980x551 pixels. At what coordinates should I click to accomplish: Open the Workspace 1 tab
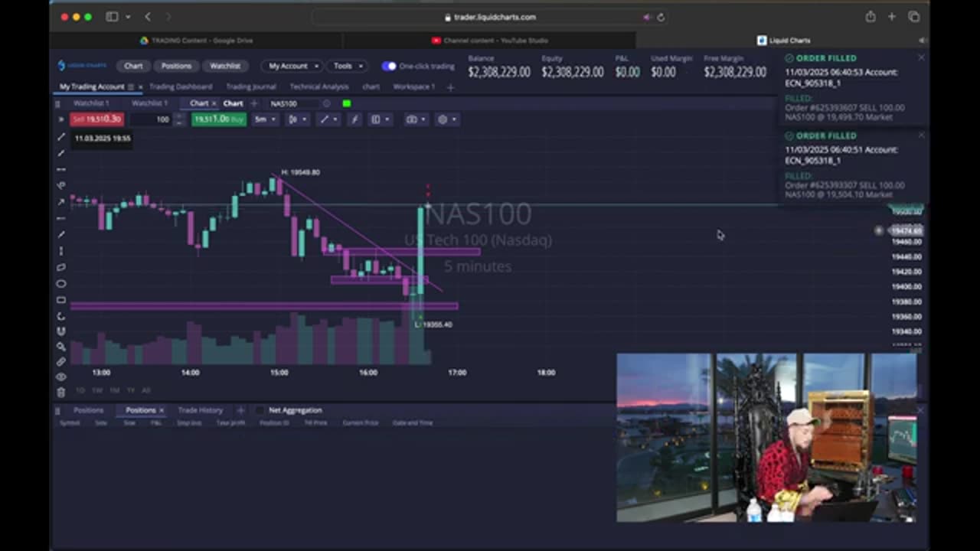click(413, 87)
